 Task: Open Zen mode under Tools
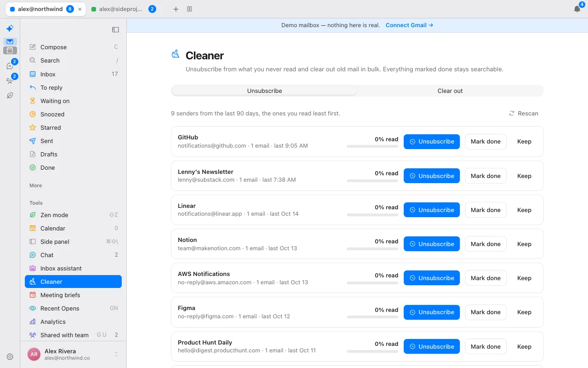[x=73, y=215]
